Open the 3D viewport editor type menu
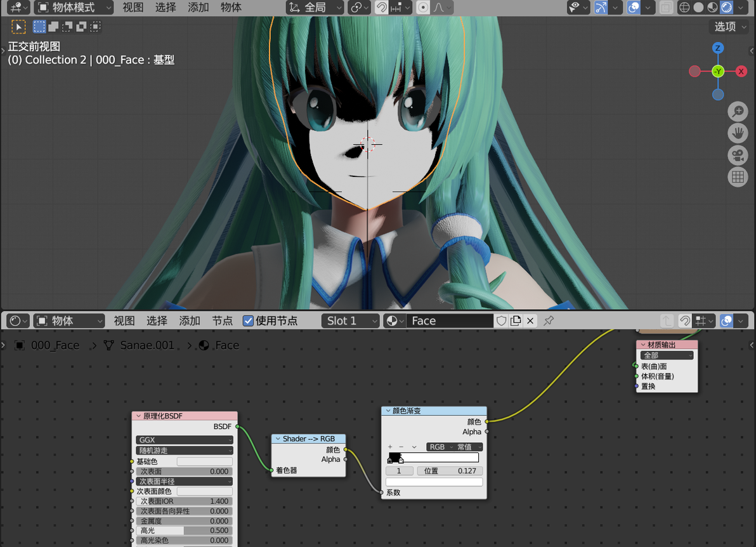This screenshot has width=756, height=547. tap(19, 7)
